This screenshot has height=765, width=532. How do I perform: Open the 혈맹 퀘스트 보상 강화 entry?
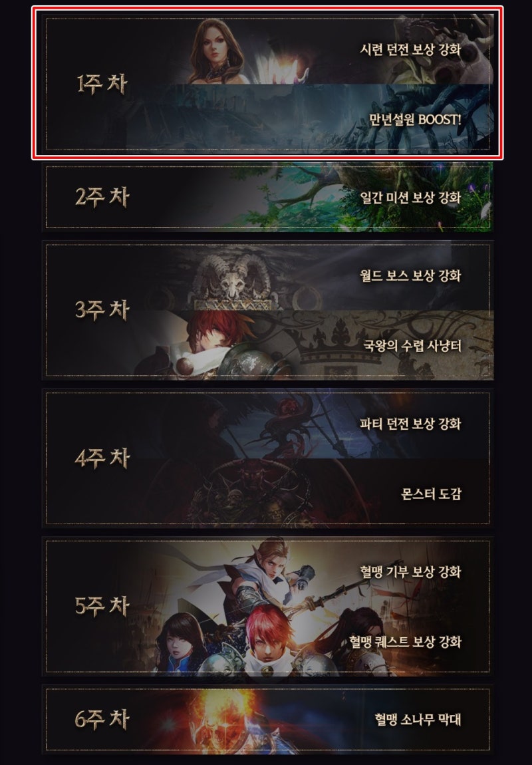coord(405,641)
